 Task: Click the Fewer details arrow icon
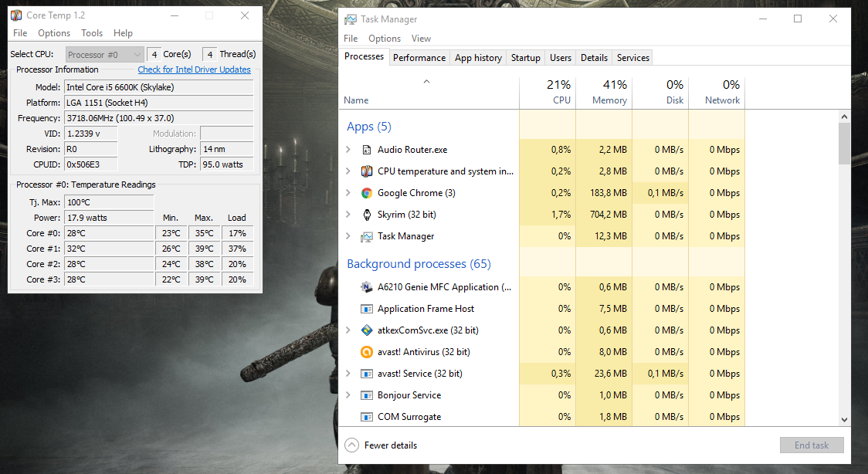(x=351, y=445)
